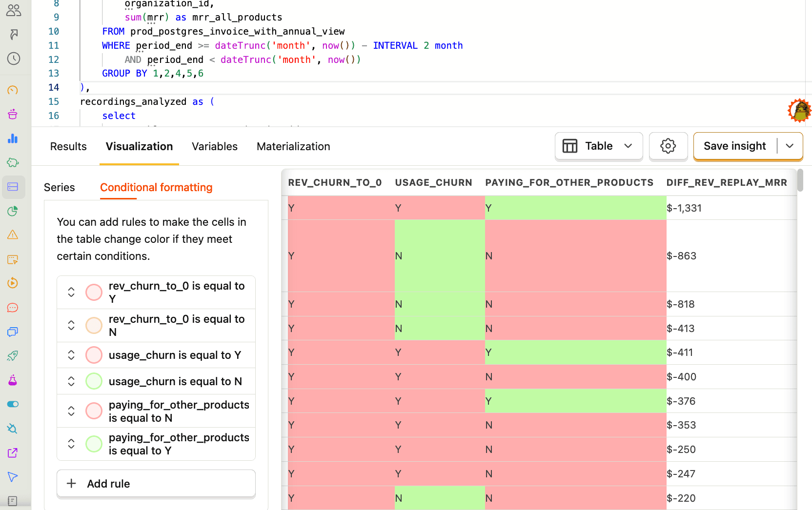Click the $-413 cell
The height and width of the screenshot is (510, 812).
(731, 329)
